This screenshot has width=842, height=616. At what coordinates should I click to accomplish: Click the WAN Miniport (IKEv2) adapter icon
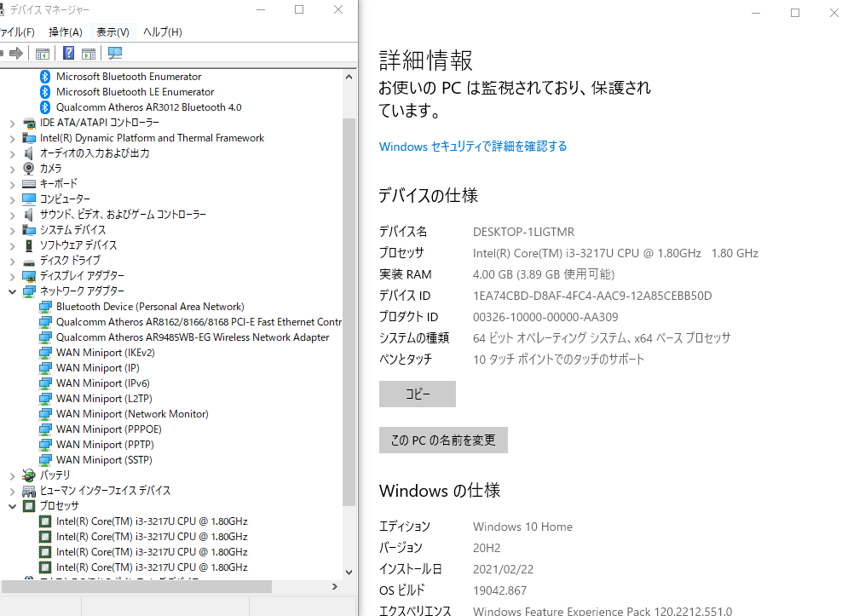46,353
